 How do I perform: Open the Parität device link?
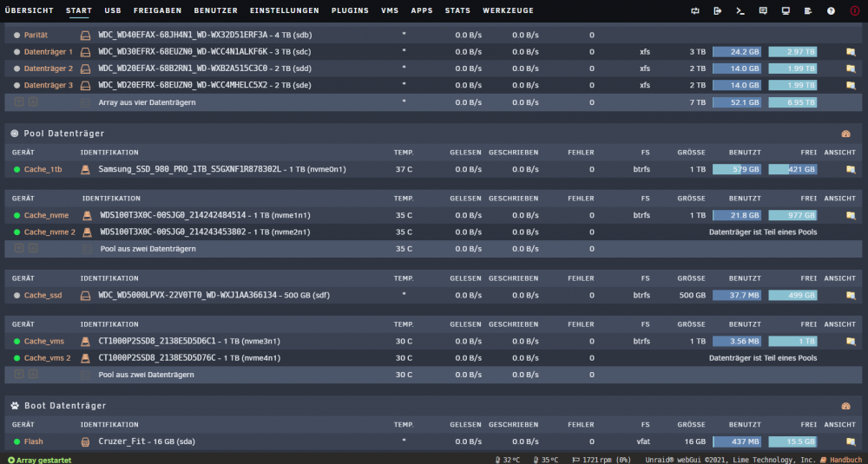coord(36,35)
